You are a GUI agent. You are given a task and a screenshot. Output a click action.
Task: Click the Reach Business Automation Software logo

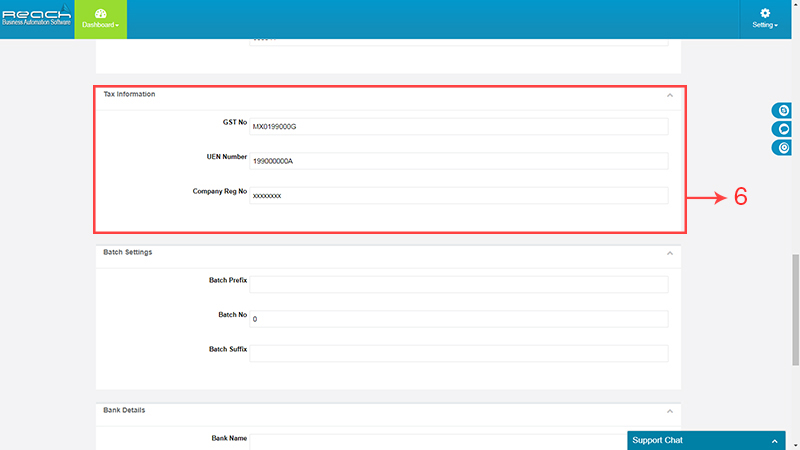pyautogui.click(x=37, y=15)
